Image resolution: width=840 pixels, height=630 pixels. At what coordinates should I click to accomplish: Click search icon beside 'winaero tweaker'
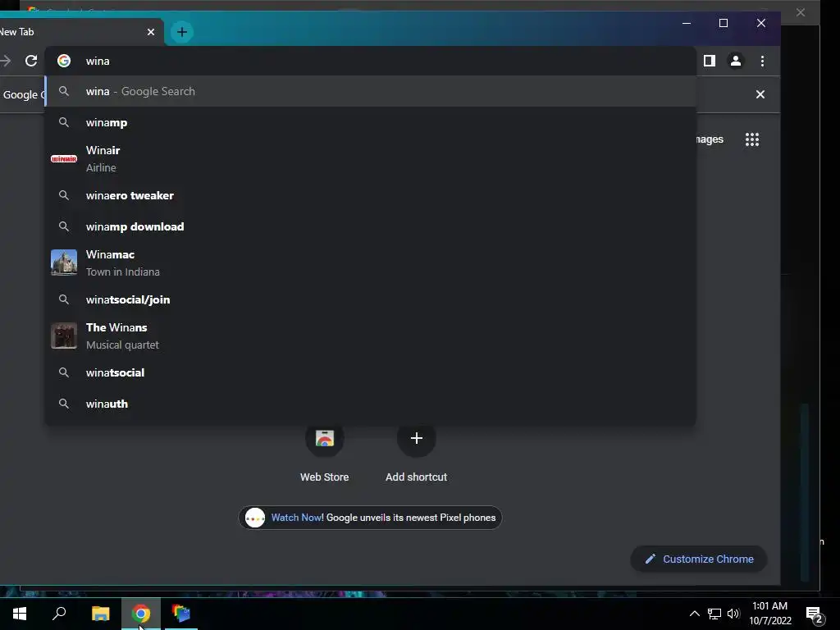[64, 195]
